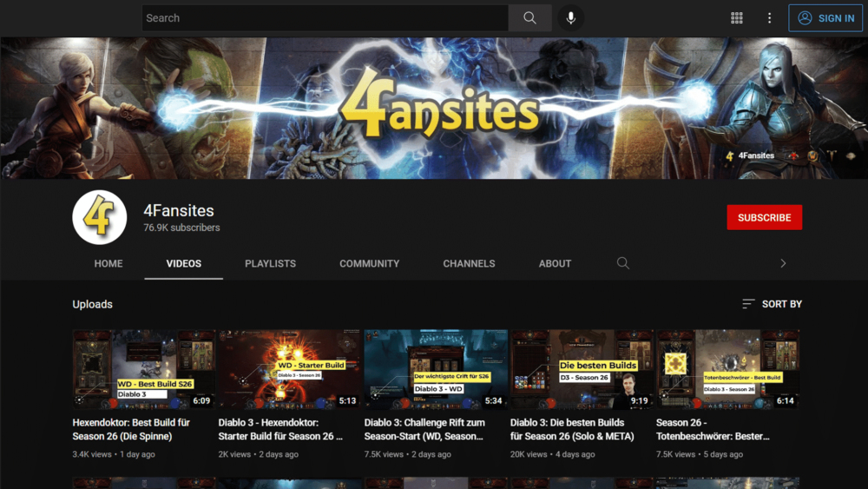Click the 20K views • 4 days ago text
The width and height of the screenshot is (868, 489).
coord(552,454)
